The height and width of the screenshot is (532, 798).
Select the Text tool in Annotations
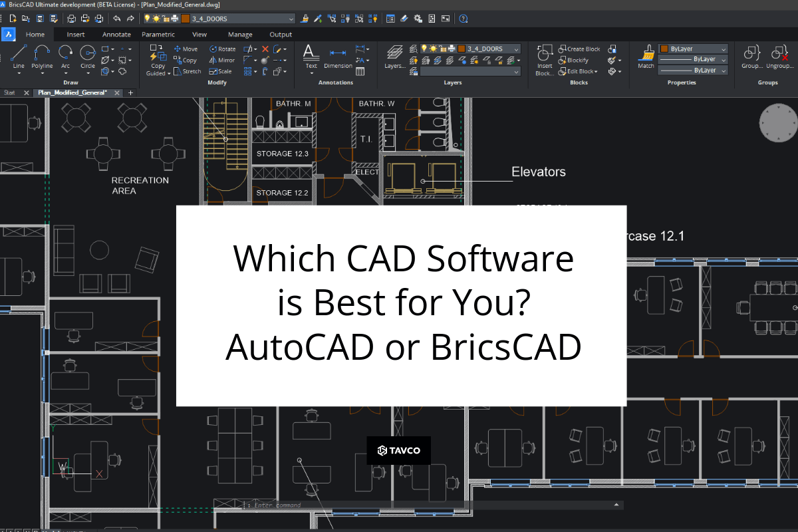(x=310, y=55)
